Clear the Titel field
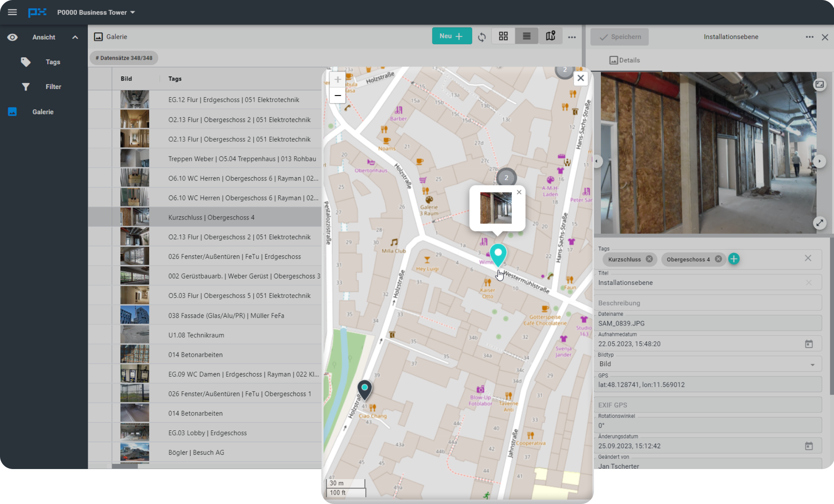This screenshot has width=834, height=504. (x=809, y=282)
